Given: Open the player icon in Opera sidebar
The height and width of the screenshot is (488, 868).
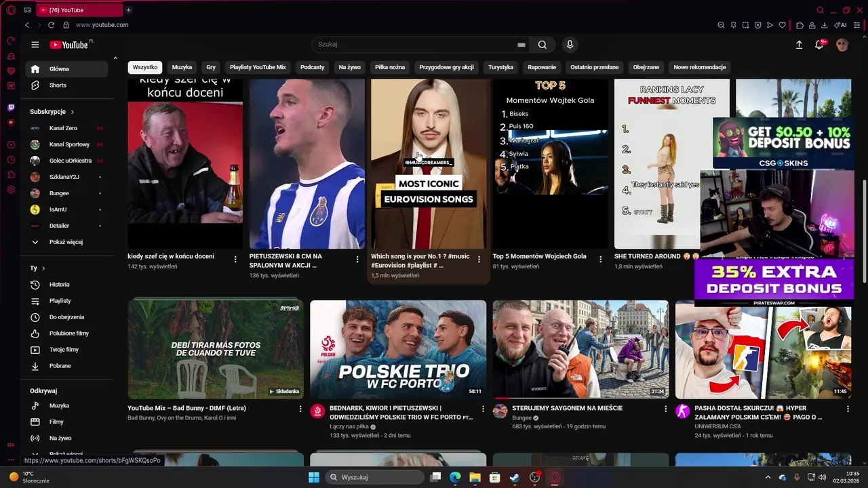Looking at the screenshot, I should tap(11, 145).
